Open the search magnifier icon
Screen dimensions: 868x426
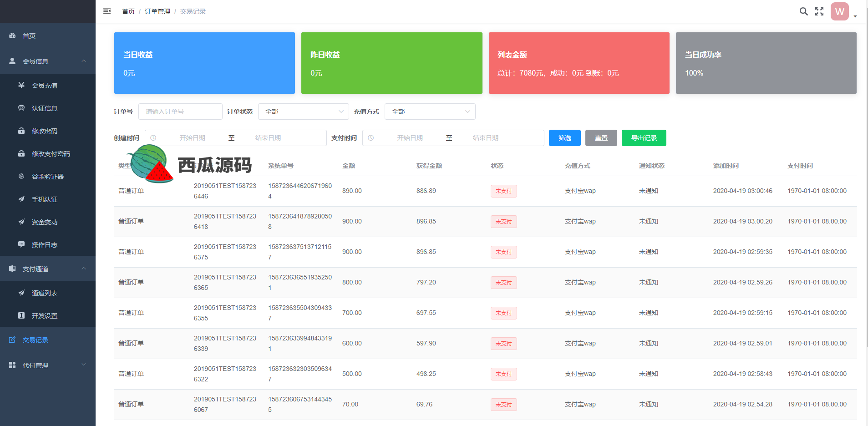pos(804,11)
